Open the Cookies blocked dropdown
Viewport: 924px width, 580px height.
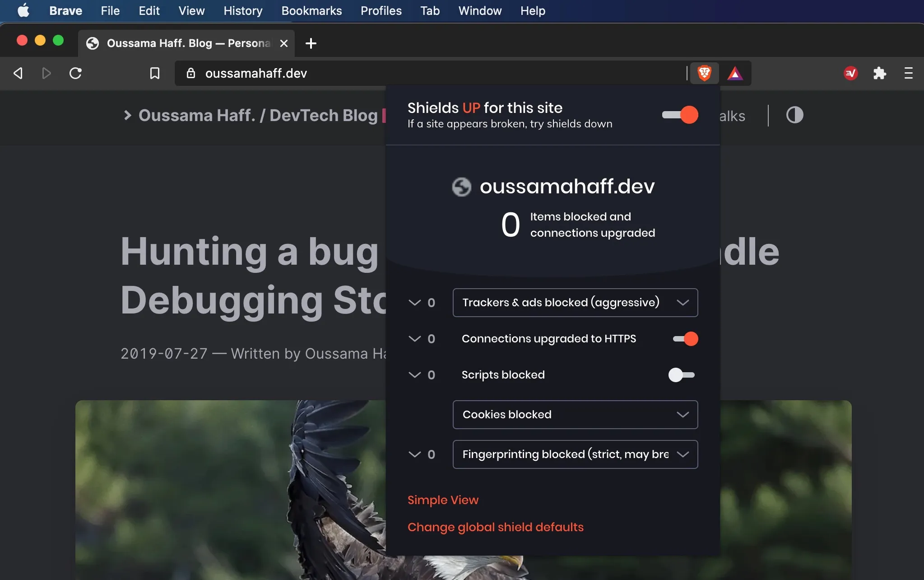click(x=575, y=415)
